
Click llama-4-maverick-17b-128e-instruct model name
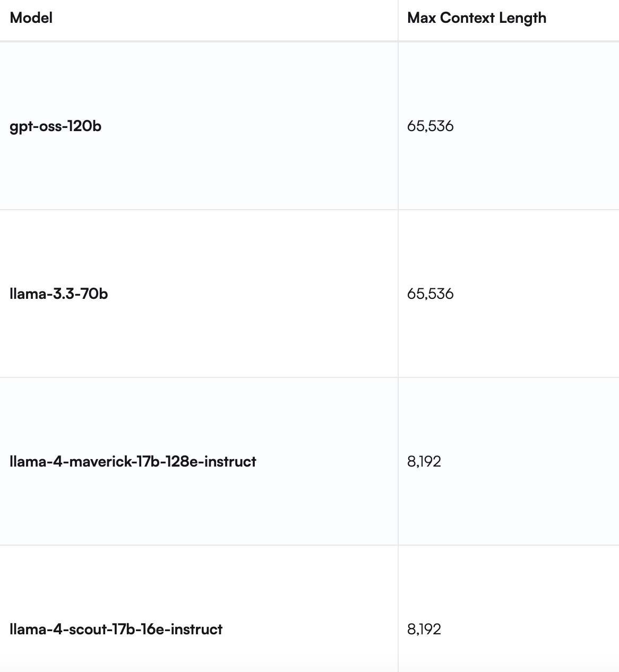(133, 461)
